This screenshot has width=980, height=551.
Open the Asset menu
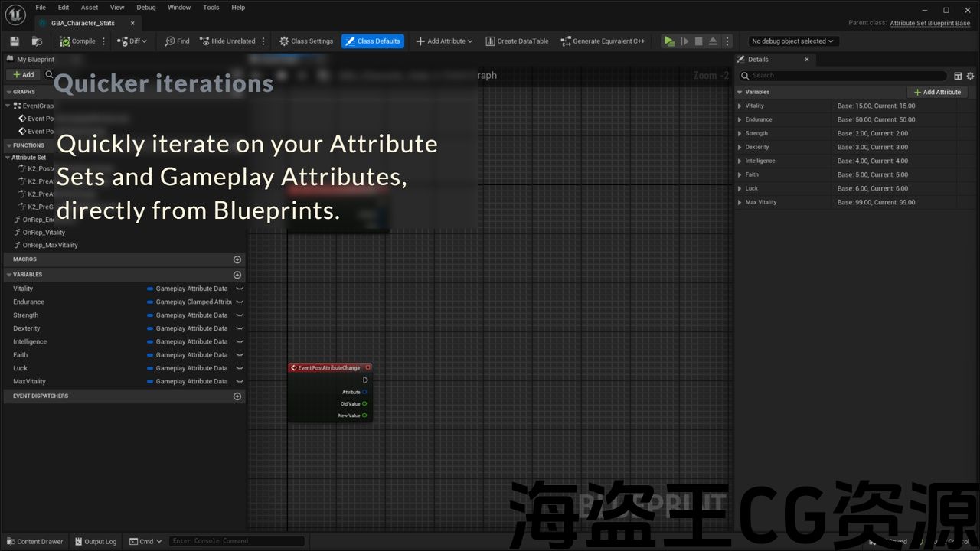coord(90,8)
